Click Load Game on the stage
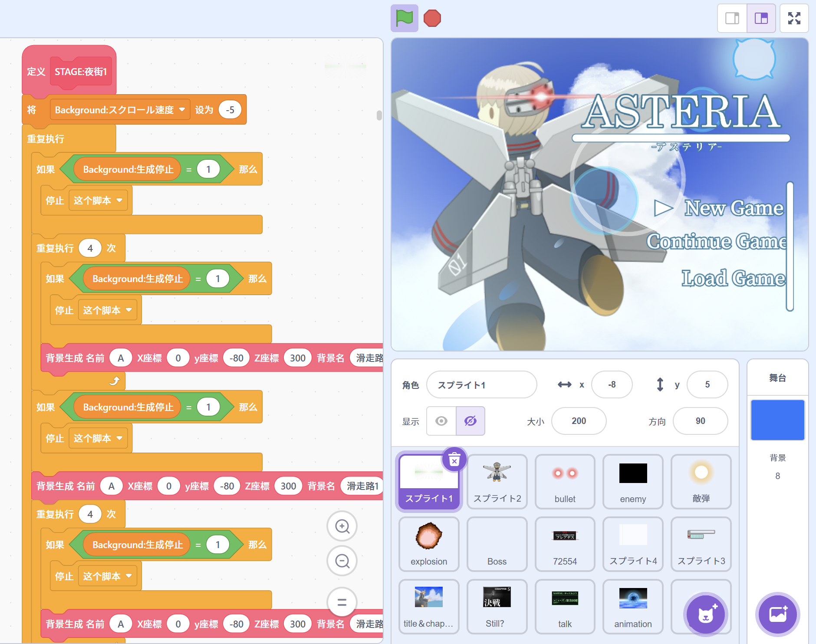 point(734,278)
